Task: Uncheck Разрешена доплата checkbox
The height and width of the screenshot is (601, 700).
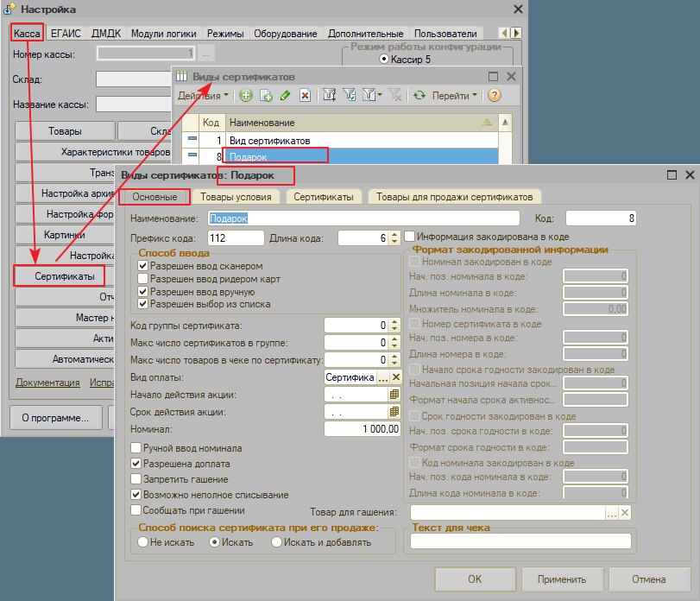Action: tap(136, 464)
